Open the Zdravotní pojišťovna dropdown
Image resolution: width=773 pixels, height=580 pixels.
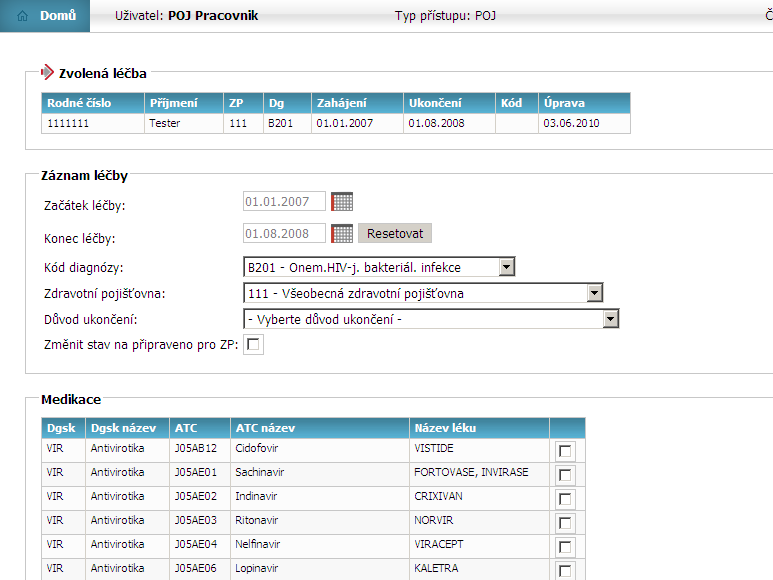pyautogui.click(x=595, y=293)
